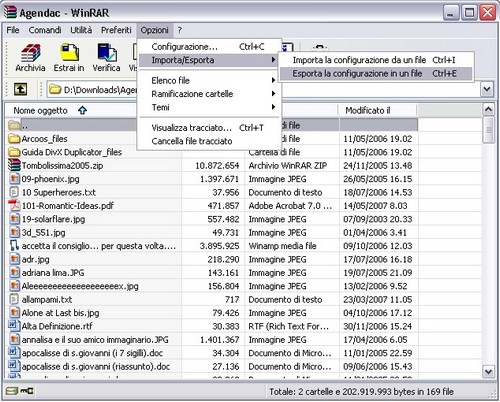Select Importa la configurazione da un file
500x402 pixels.
point(376,60)
